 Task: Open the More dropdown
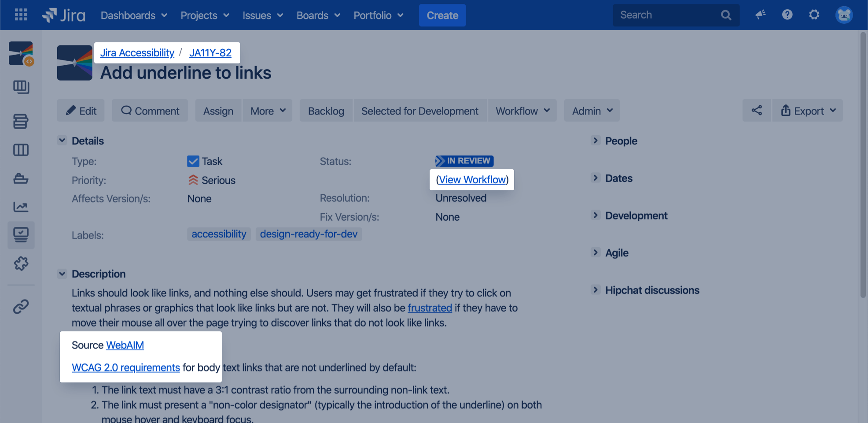point(268,111)
